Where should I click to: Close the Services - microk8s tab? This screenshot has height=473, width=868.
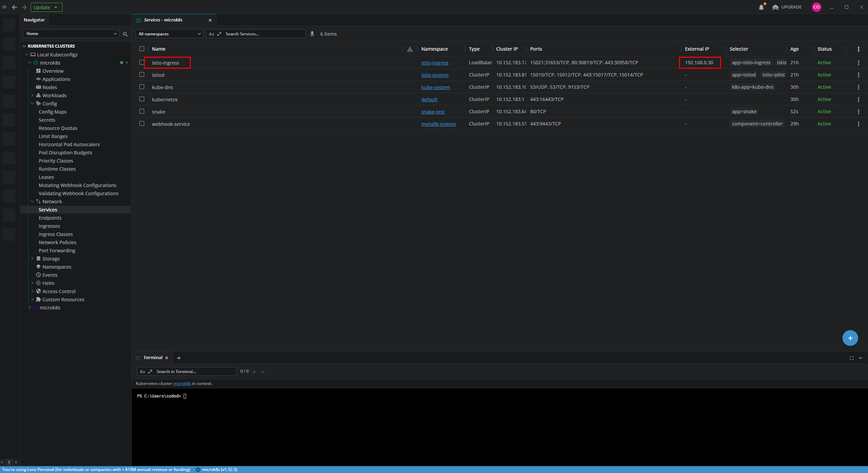(x=210, y=20)
